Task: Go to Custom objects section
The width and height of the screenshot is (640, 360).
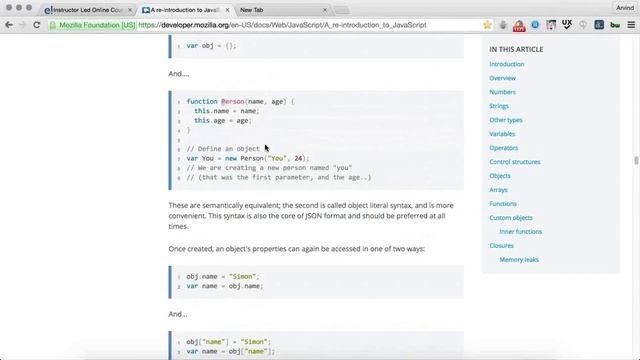Action: click(511, 218)
